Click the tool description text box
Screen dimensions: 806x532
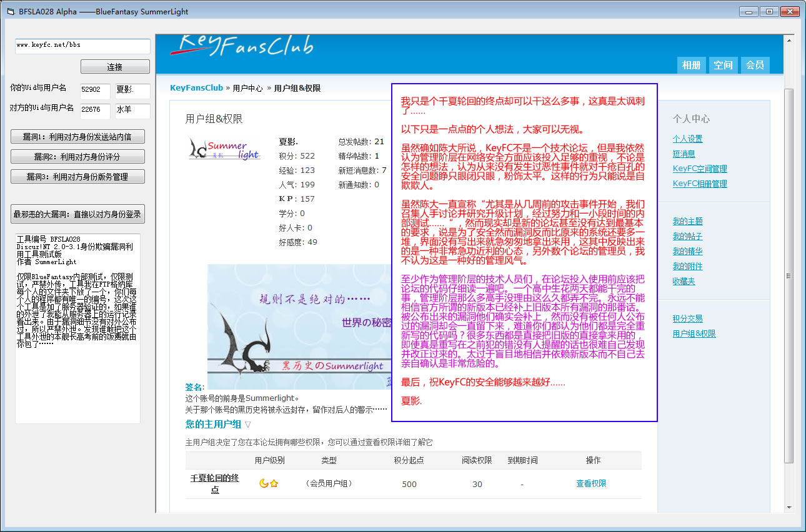click(77, 328)
